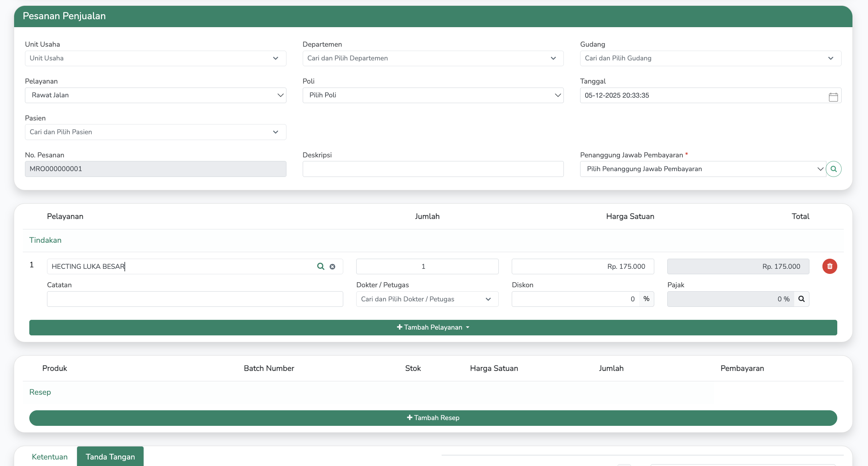Viewport: 868px width, 466px height.
Task: Expand the Pilih Poli dropdown
Action: tap(433, 95)
